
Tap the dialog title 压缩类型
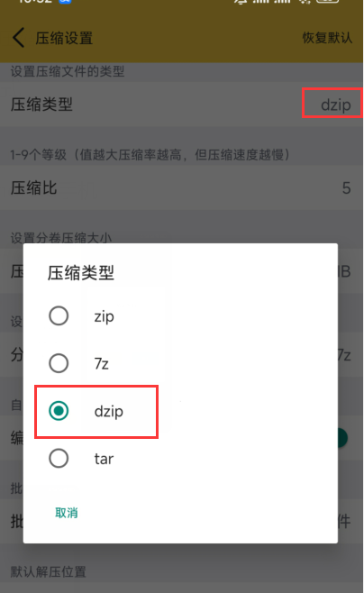pos(81,273)
